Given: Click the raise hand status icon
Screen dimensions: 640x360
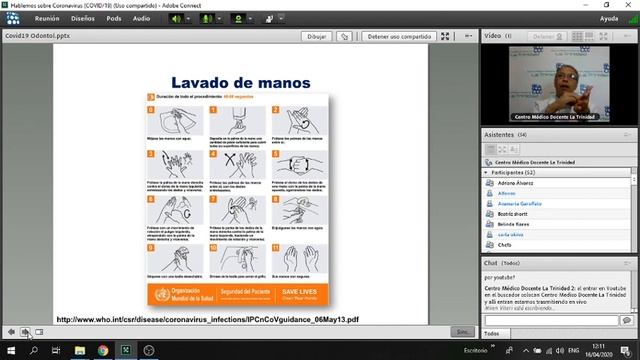Looking at the screenshot, I should click(269, 19).
